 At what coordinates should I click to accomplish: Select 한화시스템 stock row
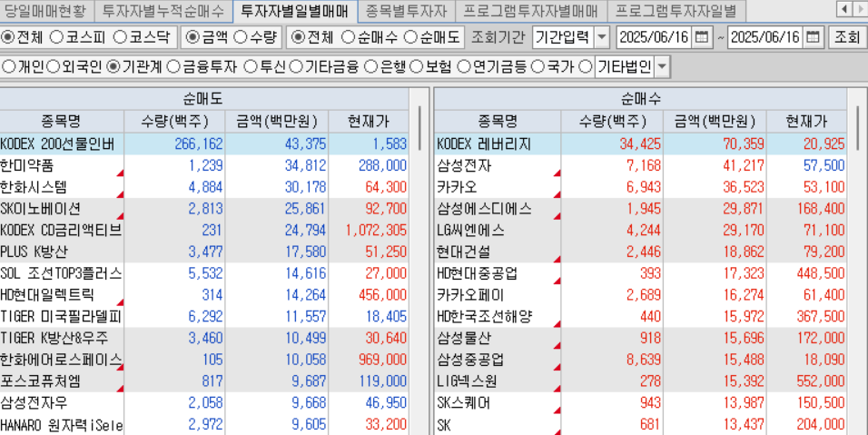[x=204, y=187]
